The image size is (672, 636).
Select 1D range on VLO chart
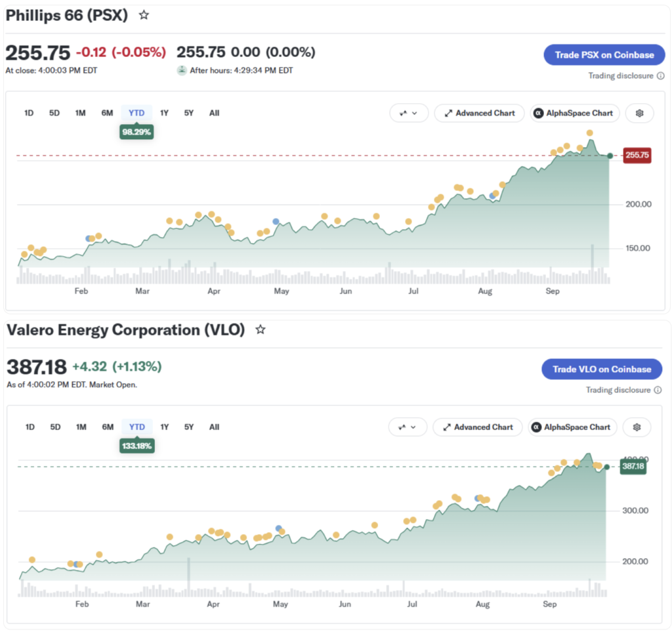pos(30,427)
